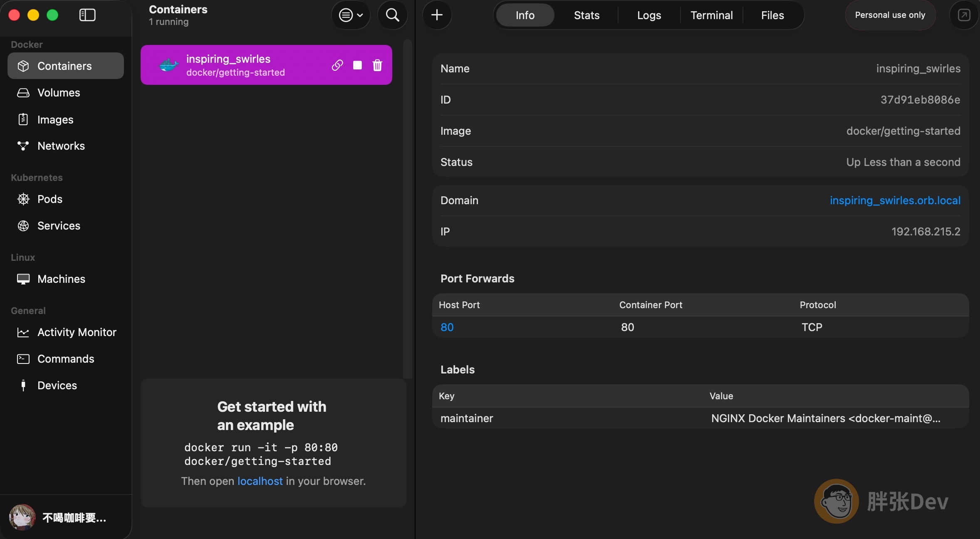Show Kubernetes Pods
980x539 pixels.
(x=66, y=199)
